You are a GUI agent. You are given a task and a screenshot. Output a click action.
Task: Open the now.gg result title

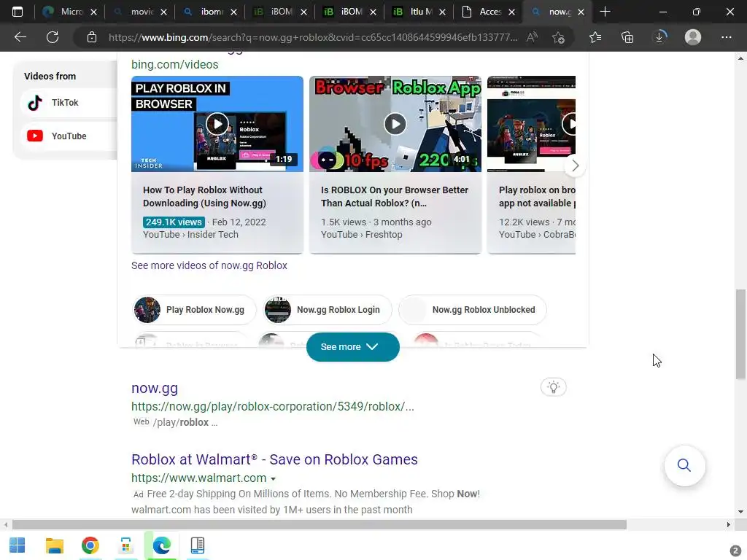click(x=155, y=388)
